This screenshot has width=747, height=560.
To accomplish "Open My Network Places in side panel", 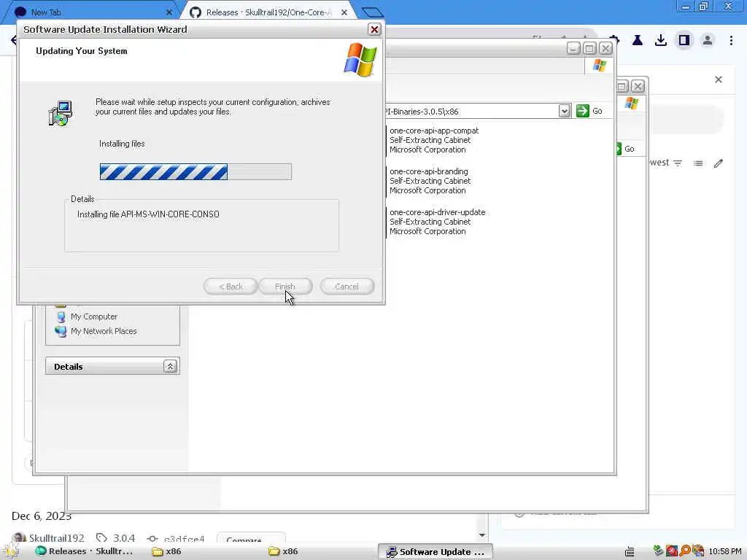I will [104, 331].
